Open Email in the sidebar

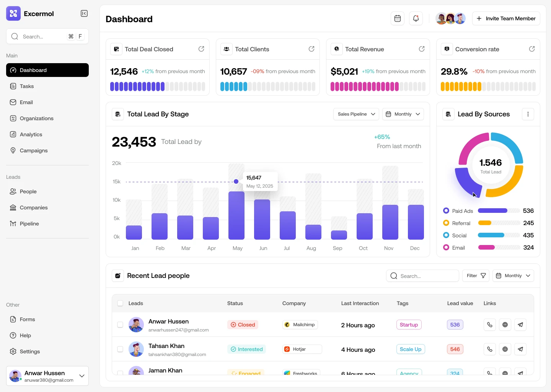point(47,102)
